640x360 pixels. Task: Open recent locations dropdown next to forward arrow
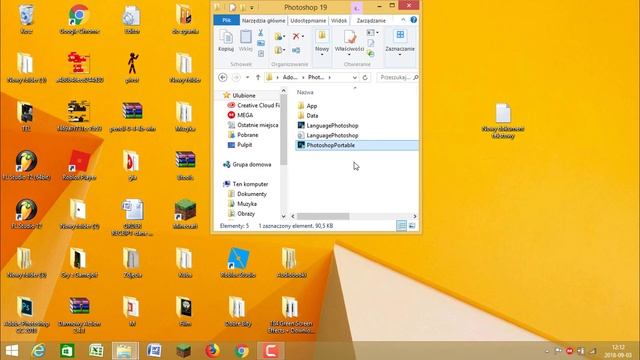(247, 77)
